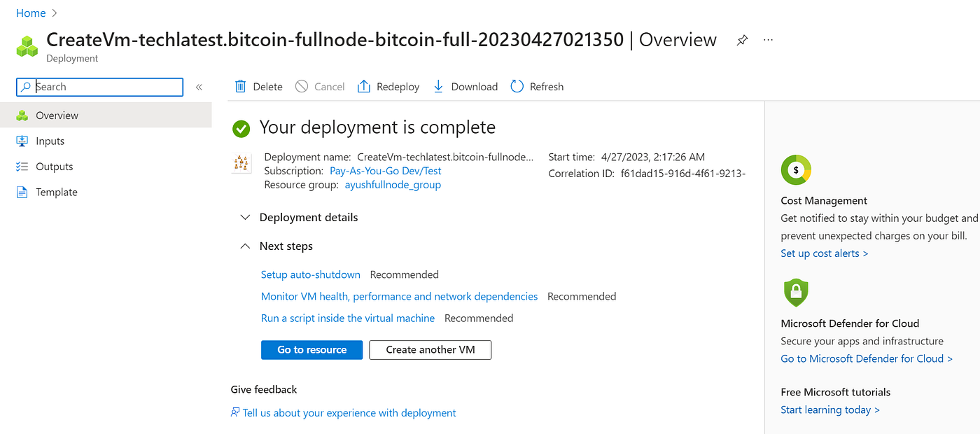Viewport: 980px width, 434px height.
Task: Click the truncated Deployment name value
Action: 445,157
